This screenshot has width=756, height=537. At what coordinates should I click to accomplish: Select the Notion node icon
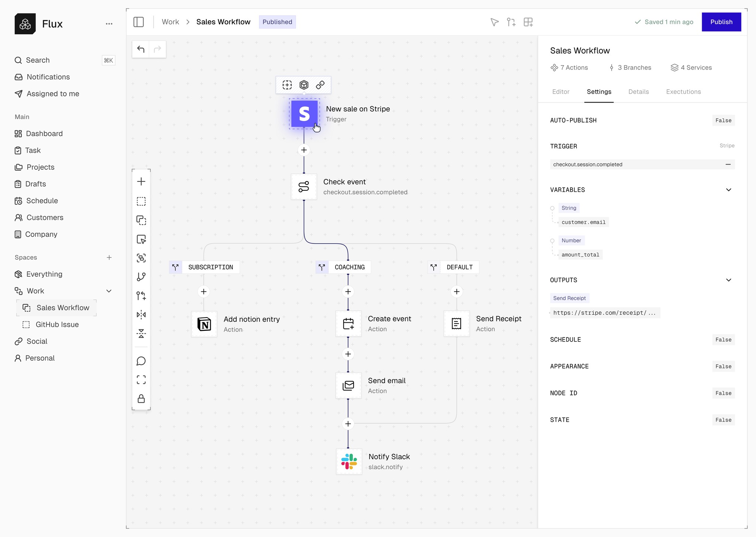click(204, 324)
